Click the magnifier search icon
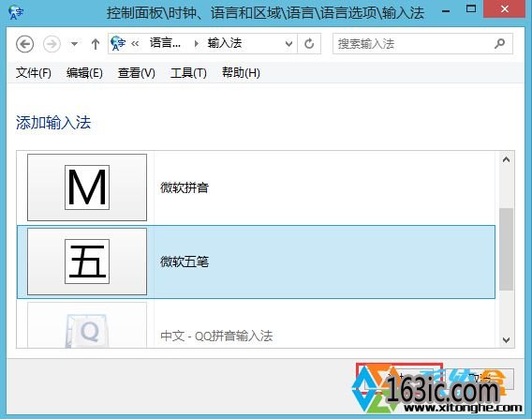 [x=499, y=43]
